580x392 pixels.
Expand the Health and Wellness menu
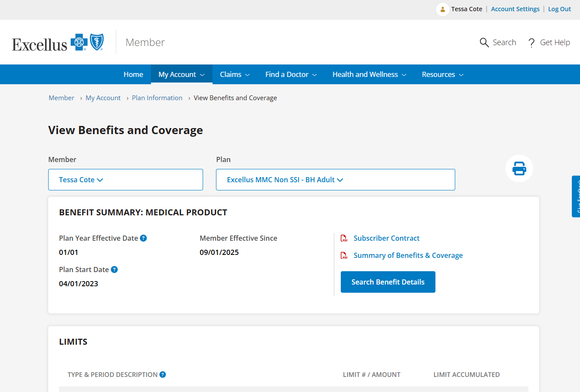coord(370,74)
